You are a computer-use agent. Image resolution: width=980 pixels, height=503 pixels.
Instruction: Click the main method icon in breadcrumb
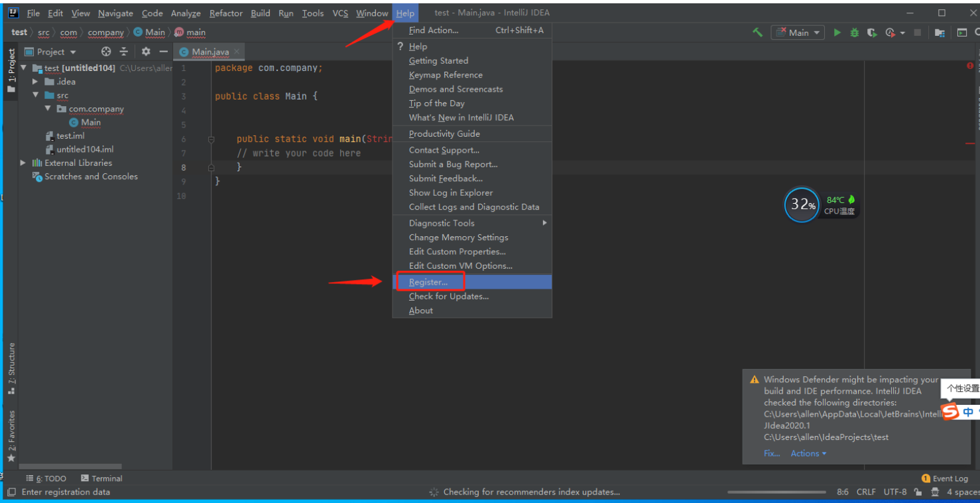[179, 33]
